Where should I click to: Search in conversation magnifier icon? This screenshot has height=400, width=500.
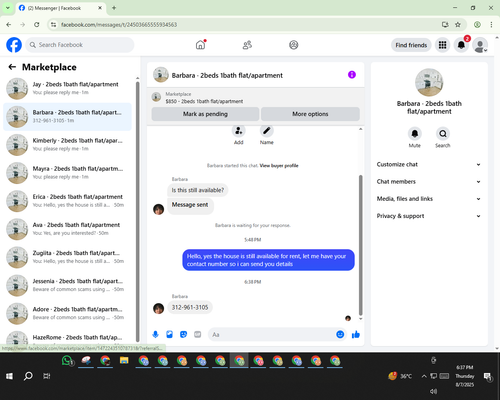pyautogui.click(x=443, y=134)
